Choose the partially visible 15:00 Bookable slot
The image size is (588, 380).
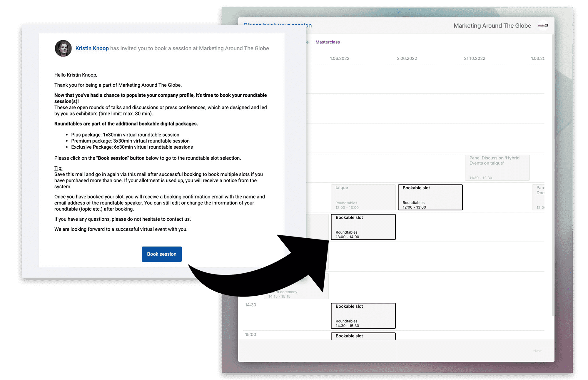tap(363, 336)
